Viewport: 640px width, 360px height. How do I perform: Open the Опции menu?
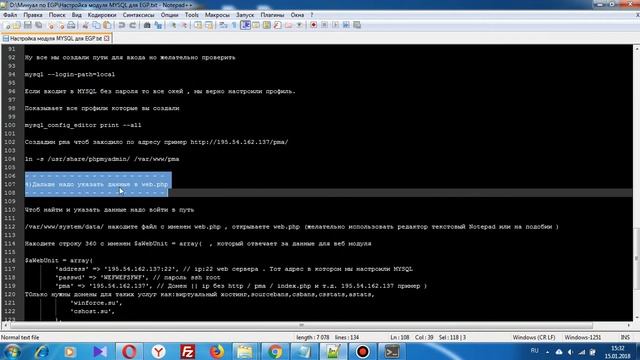coord(169,15)
